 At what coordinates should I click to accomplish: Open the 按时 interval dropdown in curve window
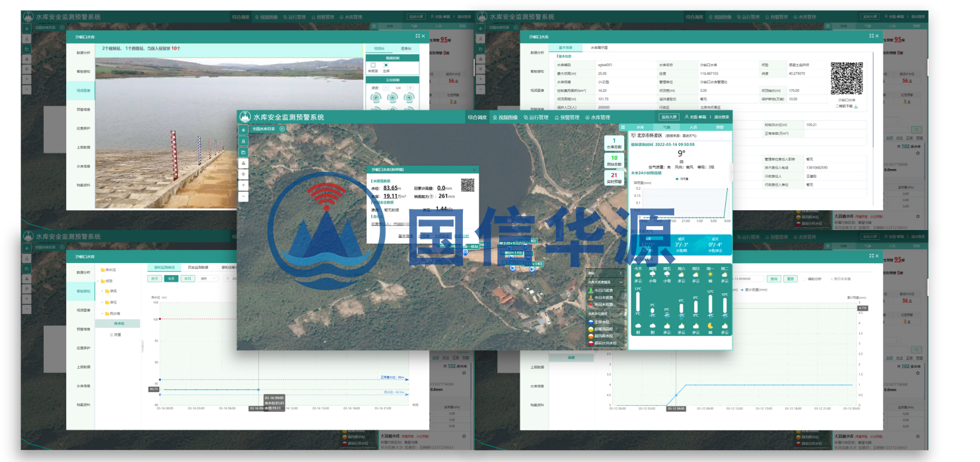click(208, 279)
